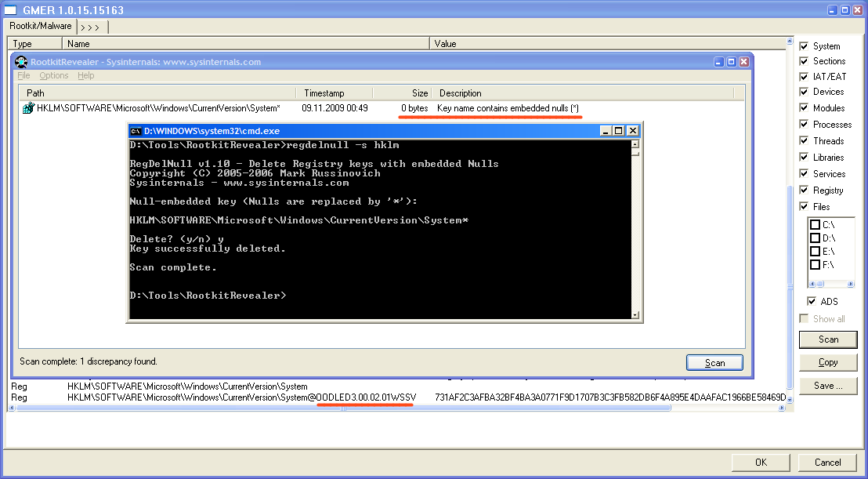Click the RootkitRevealer title bar icon
Image resolution: width=868 pixels, height=479 pixels.
(x=21, y=62)
